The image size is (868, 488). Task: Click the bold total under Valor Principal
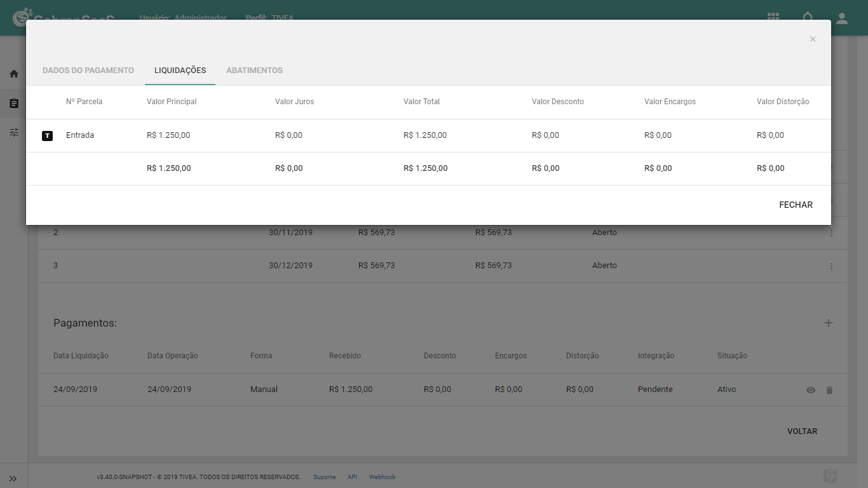tap(169, 168)
